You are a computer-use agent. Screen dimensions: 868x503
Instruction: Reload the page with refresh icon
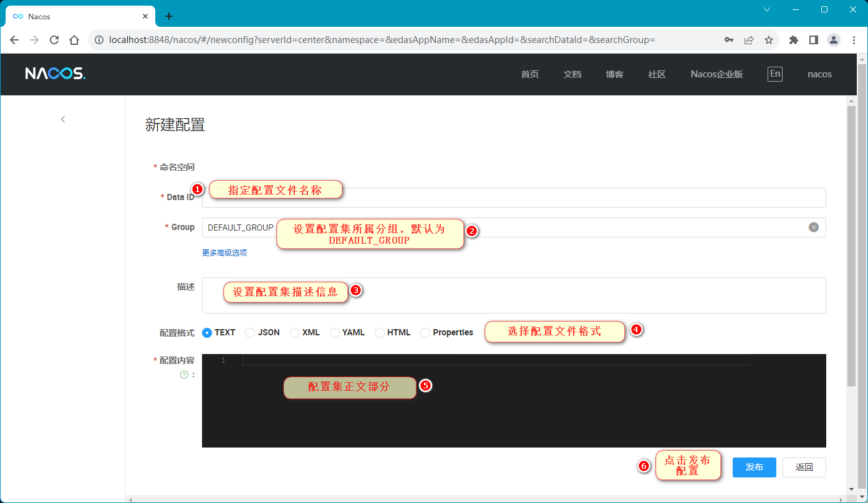pos(54,40)
